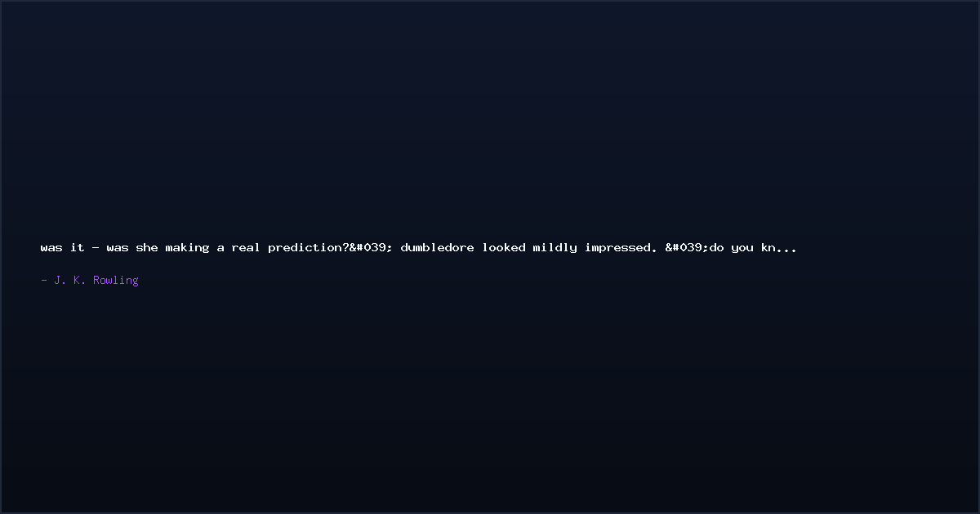The width and height of the screenshot is (980, 514).
Task: Click the word 'dumbledore' in the quote
Action: tap(437, 247)
